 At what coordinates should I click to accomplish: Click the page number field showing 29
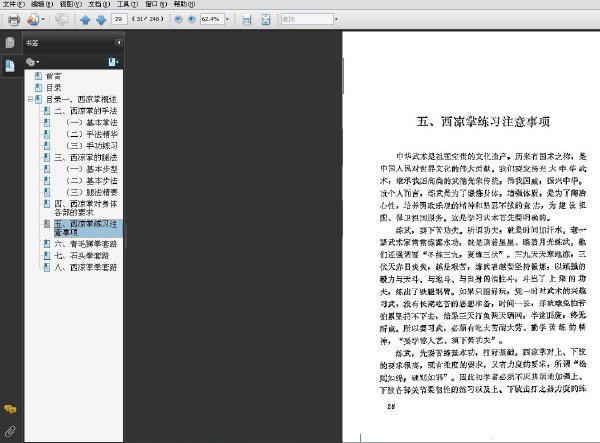[119, 19]
